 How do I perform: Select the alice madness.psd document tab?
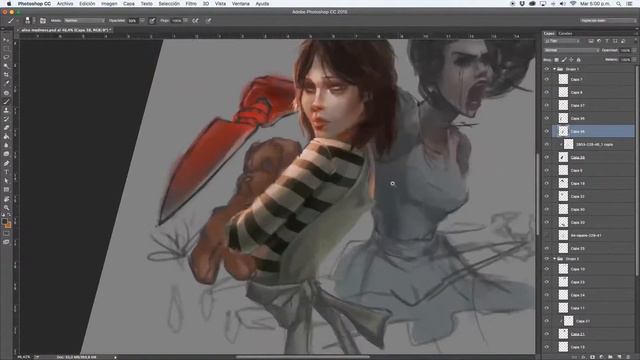[65, 30]
